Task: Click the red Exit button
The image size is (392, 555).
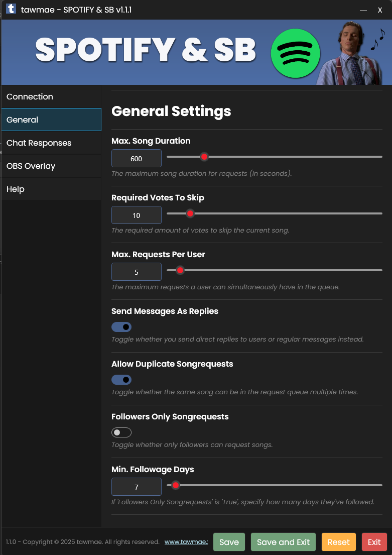Action: [374, 542]
